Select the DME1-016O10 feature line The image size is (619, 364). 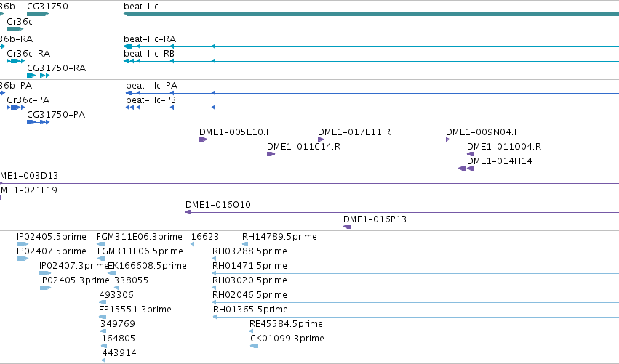click(x=402, y=212)
